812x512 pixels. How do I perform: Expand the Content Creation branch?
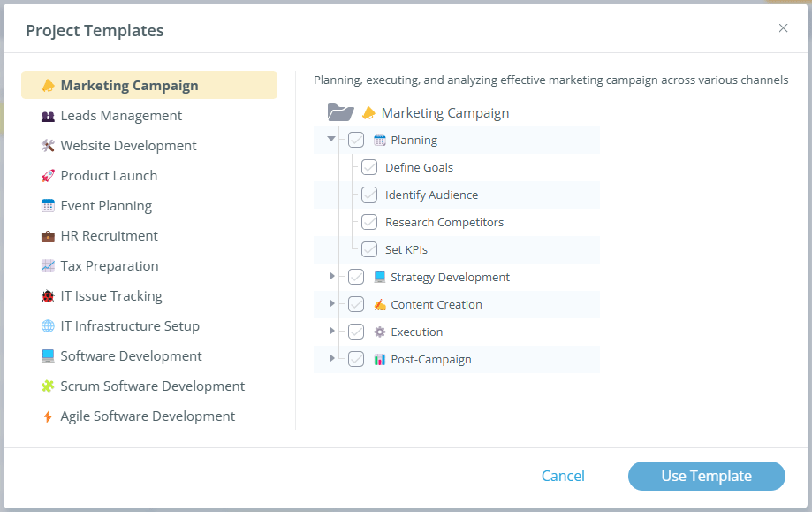(x=331, y=304)
